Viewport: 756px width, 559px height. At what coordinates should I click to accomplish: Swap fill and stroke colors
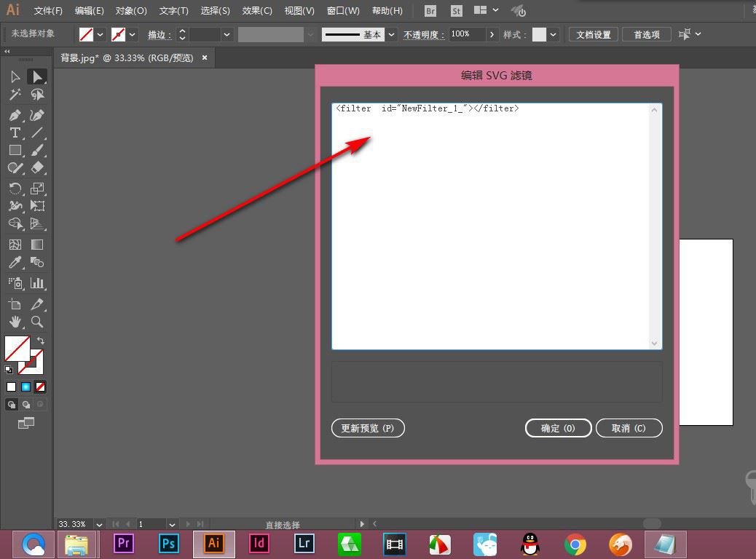[41, 341]
